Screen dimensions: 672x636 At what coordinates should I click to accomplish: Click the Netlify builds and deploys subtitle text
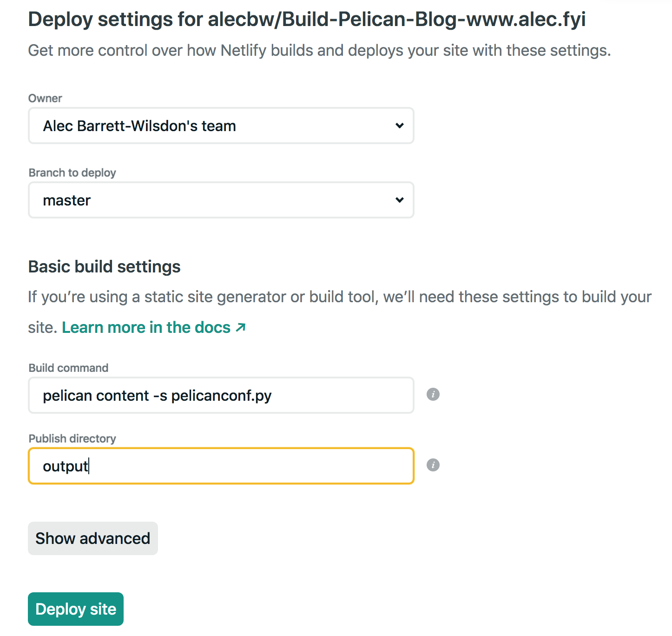pos(319,50)
